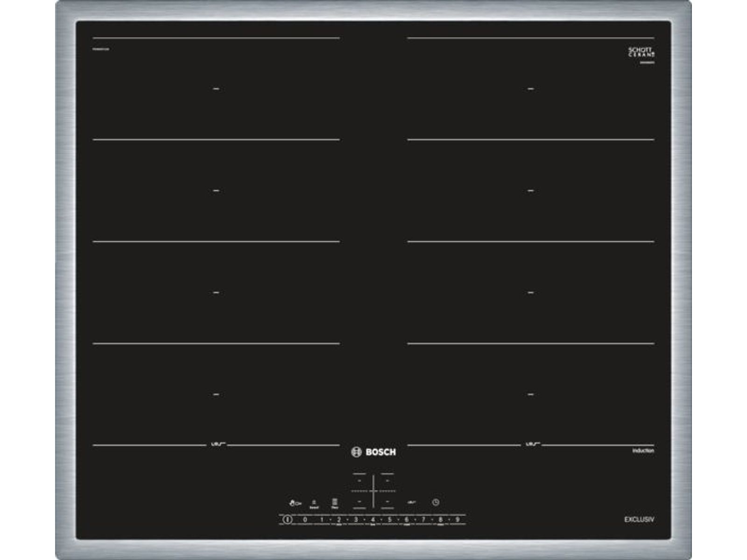Set power level to 0 on slider
The height and width of the screenshot is (560, 747).
click(305, 519)
